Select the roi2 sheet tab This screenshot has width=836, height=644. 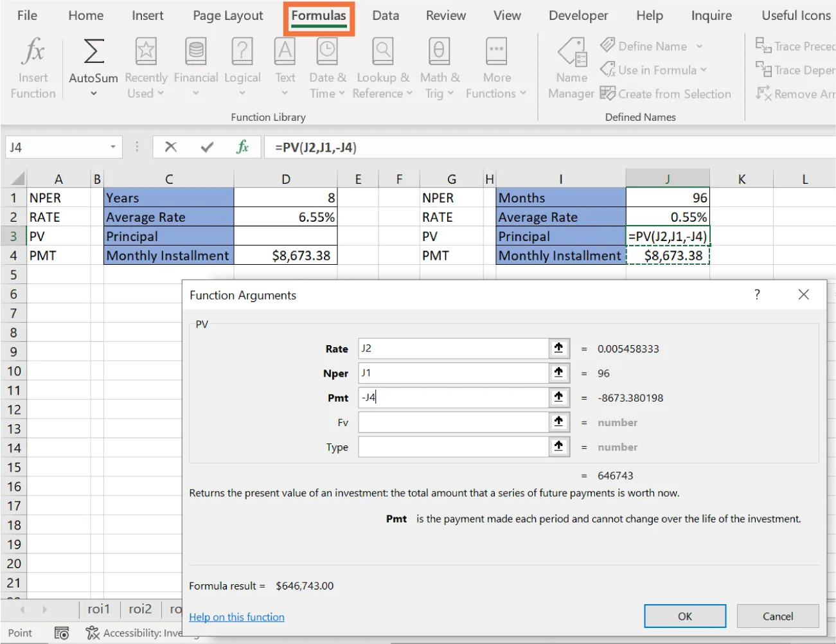pos(139,609)
